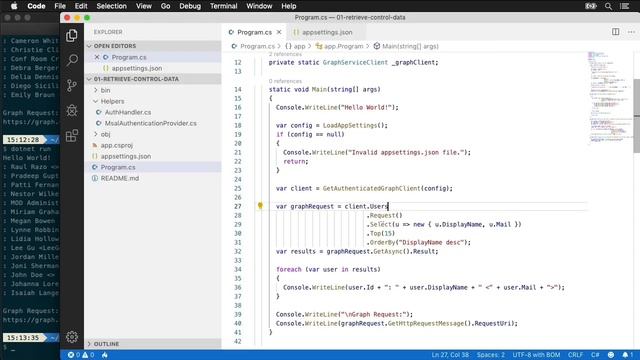Click CRLF line ending selector
The width and height of the screenshot is (640, 360).
point(575,355)
